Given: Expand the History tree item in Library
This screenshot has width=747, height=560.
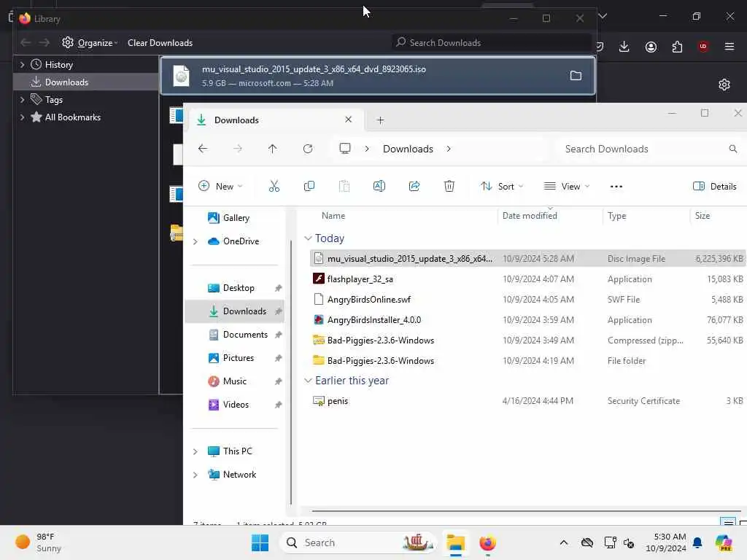Looking at the screenshot, I should click(x=22, y=65).
